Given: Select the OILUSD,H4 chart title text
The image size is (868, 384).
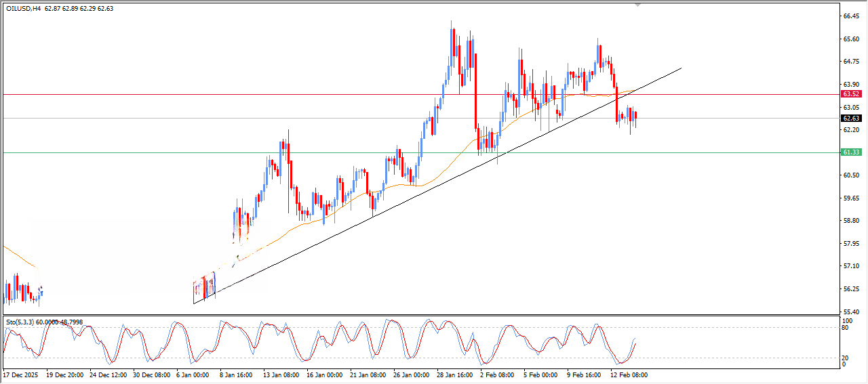Looking at the screenshot, I should tap(24, 9).
